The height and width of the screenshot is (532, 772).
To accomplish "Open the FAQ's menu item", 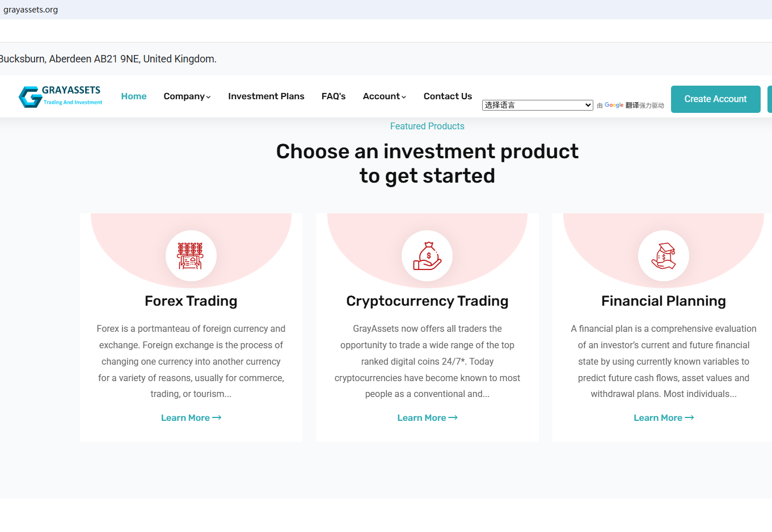I will coord(334,96).
